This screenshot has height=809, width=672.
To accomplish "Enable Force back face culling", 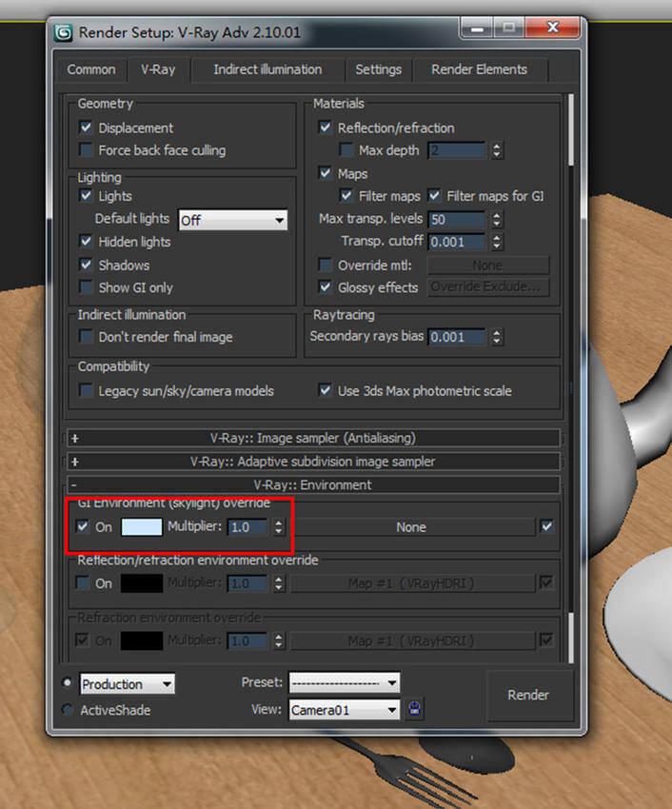I will (x=86, y=149).
